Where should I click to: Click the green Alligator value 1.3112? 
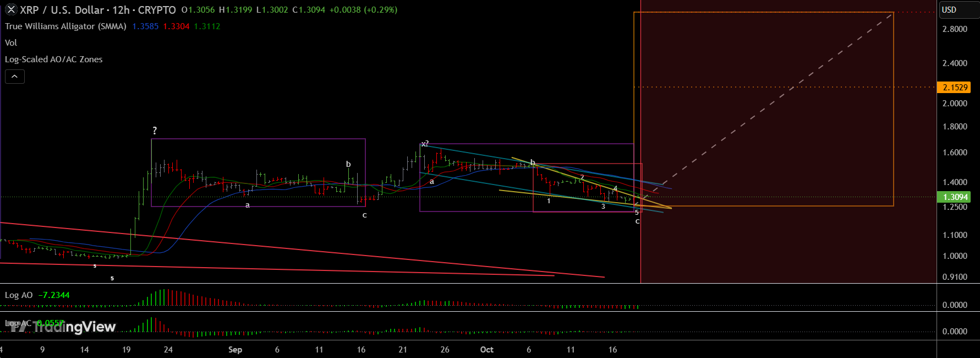pos(207,26)
